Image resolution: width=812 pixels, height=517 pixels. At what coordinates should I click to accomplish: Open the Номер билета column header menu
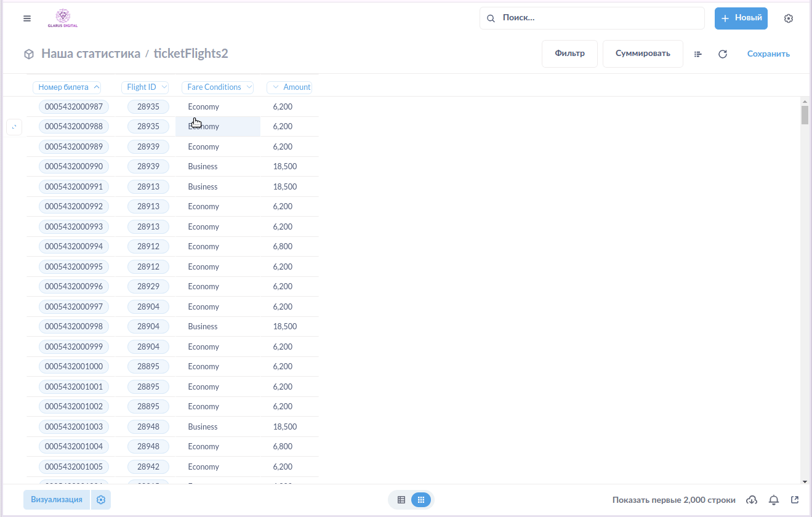[x=67, y=87]
